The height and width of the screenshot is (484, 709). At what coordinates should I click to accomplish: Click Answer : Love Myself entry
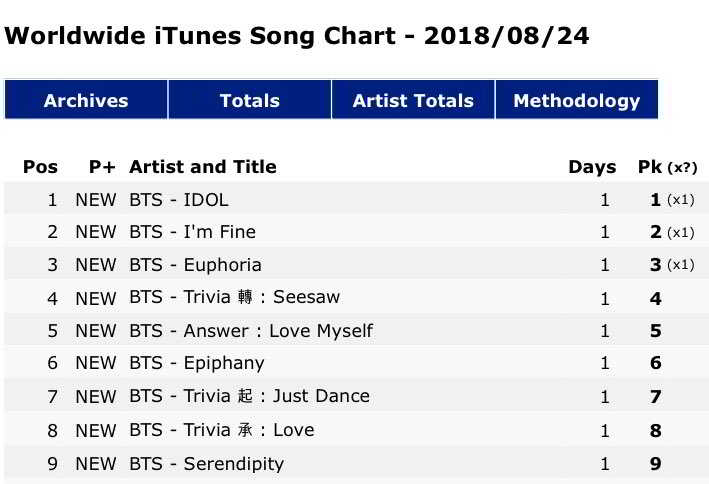pos(251,331)
